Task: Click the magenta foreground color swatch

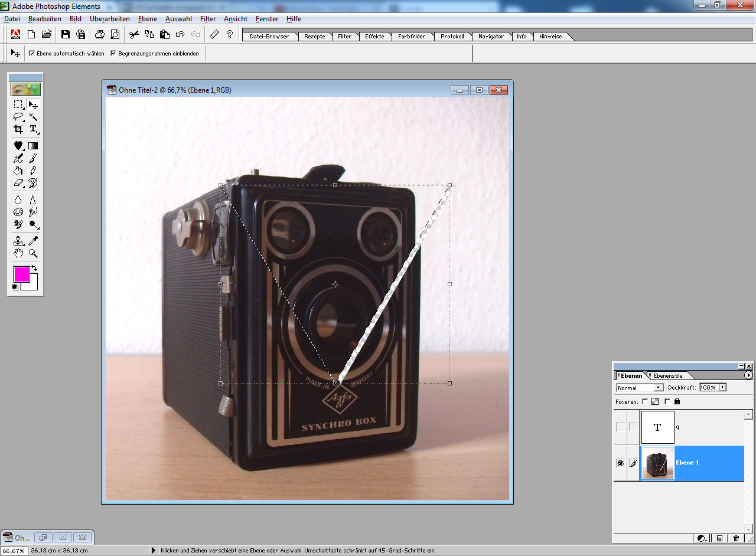Action: (x=22, y=274)
